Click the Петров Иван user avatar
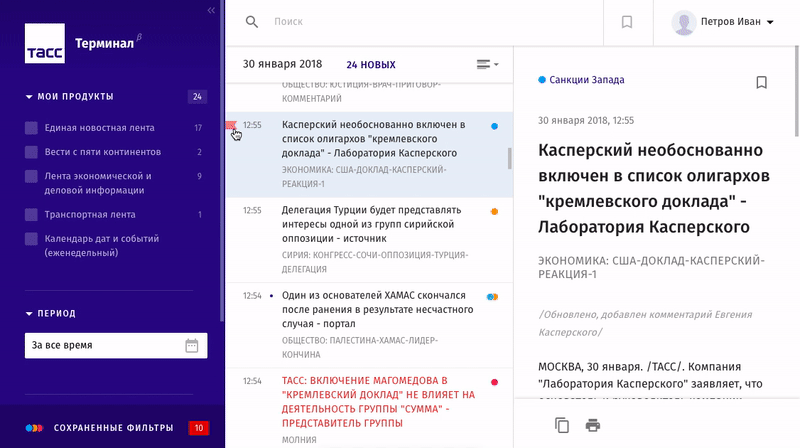Screen dimensions: 800x448 [684, 22]
